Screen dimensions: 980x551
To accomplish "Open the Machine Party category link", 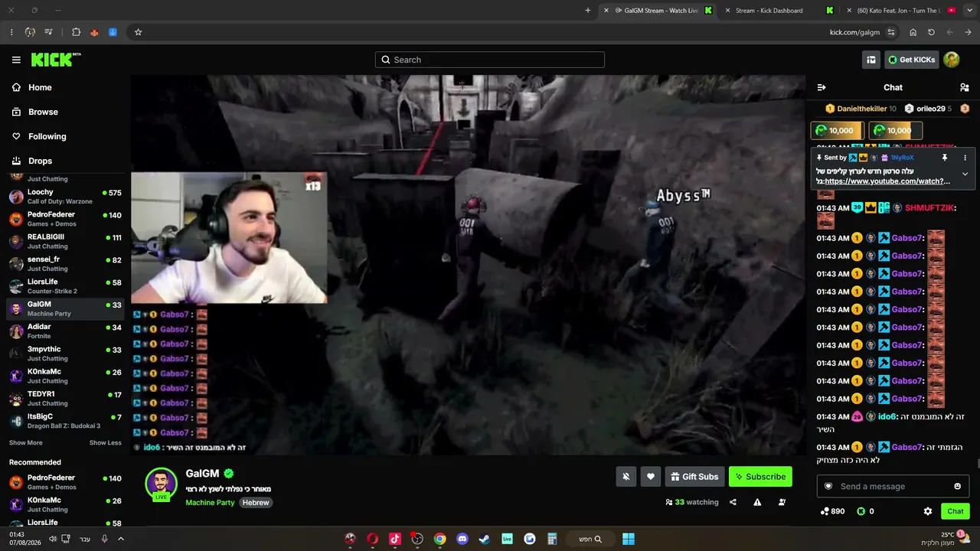I will point(210,503).
